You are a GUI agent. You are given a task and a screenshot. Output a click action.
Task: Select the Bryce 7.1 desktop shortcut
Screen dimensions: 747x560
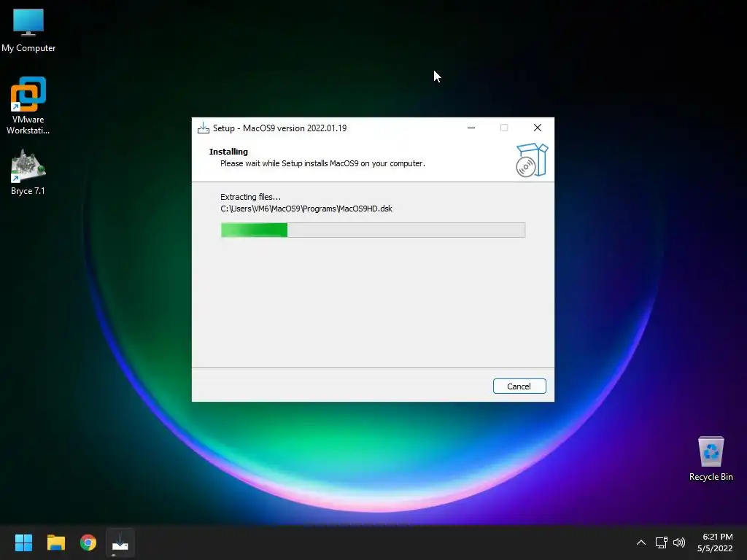tap(28, 172)
